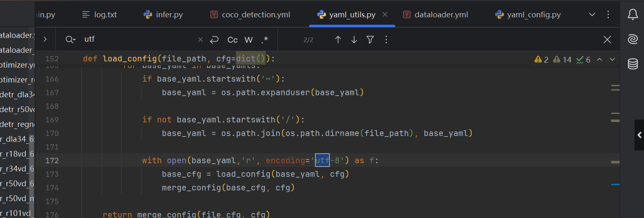This screenshot has width=644, height=218.
Task: Select the detr_dla34 file in project tree
Action: pyautogui.click(x=17, y=94)
